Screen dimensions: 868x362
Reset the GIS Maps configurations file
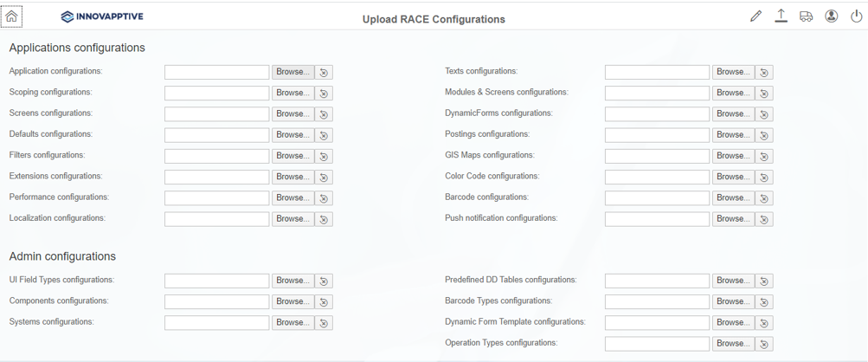tap(764, 157)
